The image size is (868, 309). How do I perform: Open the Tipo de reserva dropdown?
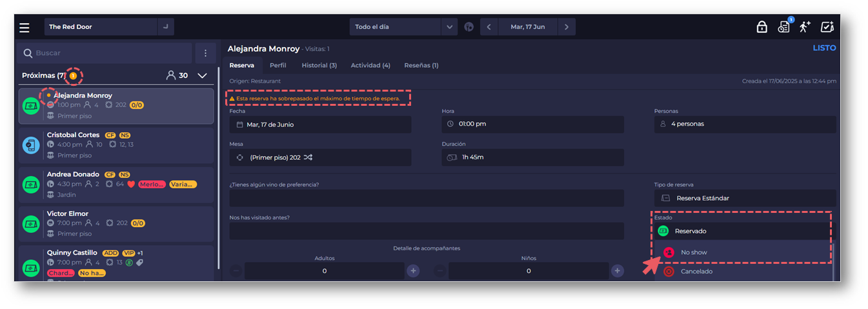[x=745, y=198]
